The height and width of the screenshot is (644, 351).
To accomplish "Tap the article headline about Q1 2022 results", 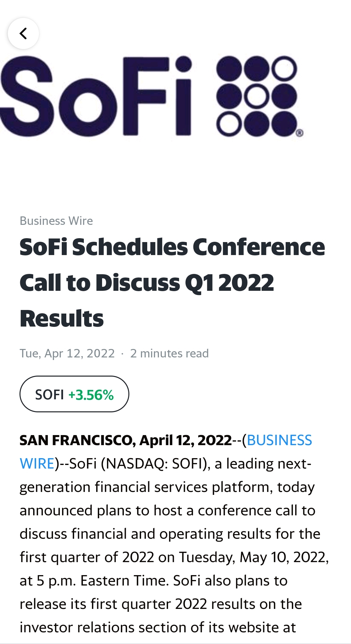I will pyautogui.click(x=172, y=281).
